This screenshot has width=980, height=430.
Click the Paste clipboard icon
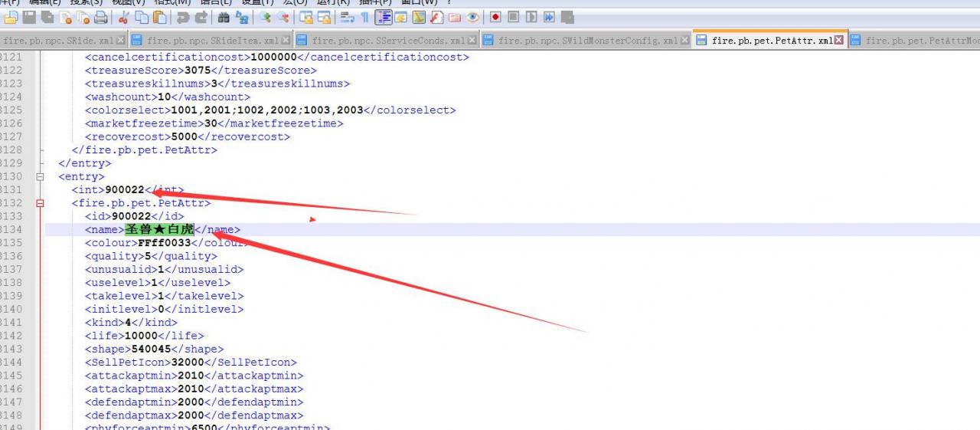160,17
